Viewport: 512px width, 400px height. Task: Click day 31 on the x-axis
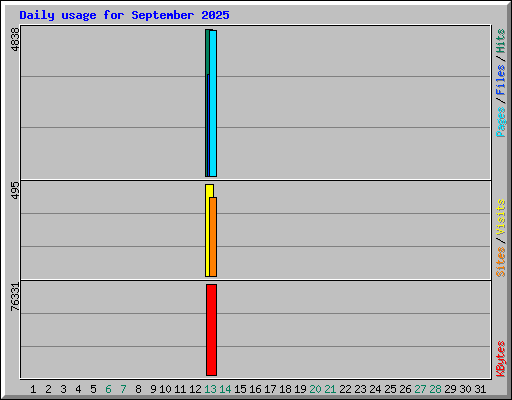(480, 389)
